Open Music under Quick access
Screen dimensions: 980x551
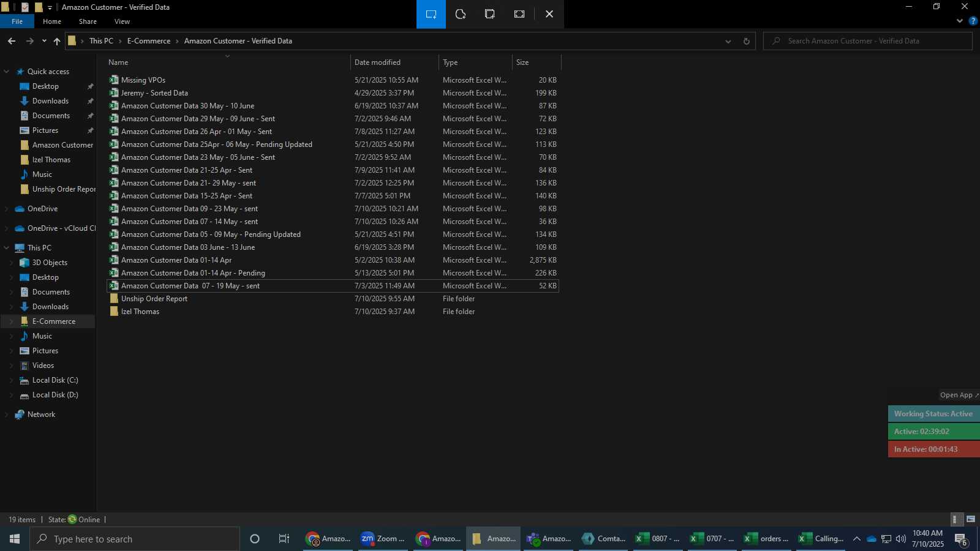42,174
